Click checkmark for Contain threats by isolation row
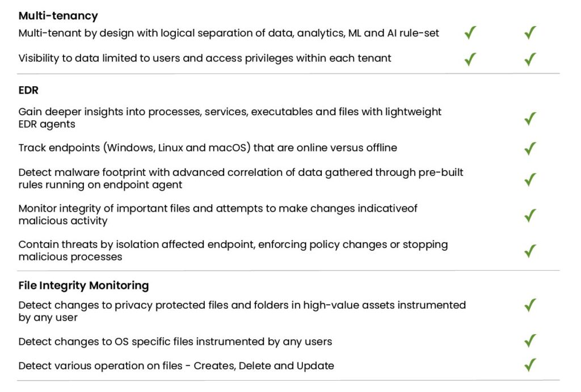 tap(531, 251)
